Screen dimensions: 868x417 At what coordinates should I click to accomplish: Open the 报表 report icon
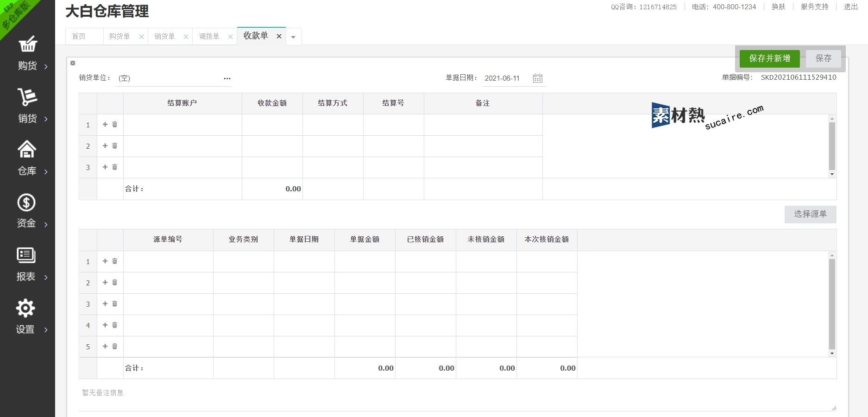(26, 255)
